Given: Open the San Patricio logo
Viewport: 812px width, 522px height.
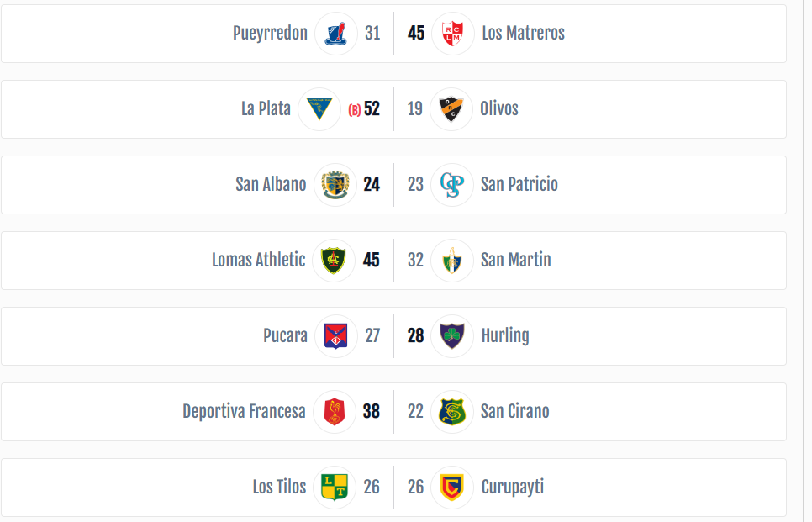Looking at the screenshot, I should click(x=451, y=185).
